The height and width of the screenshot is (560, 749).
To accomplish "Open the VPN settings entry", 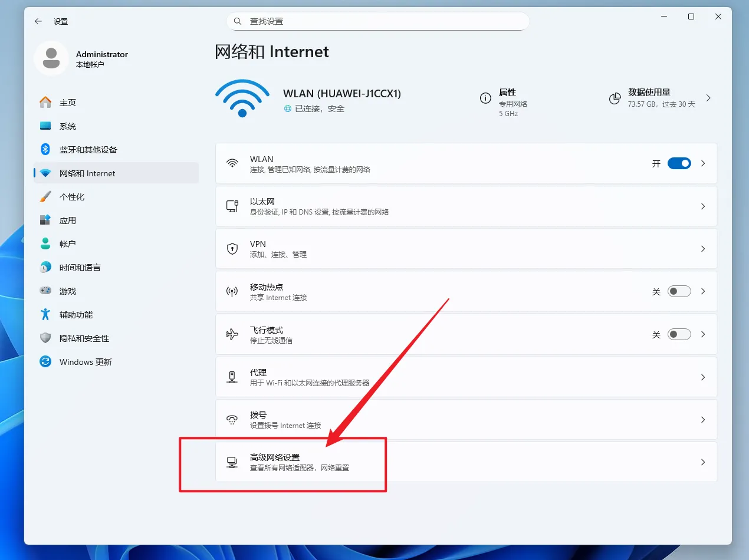I will 466,249.
